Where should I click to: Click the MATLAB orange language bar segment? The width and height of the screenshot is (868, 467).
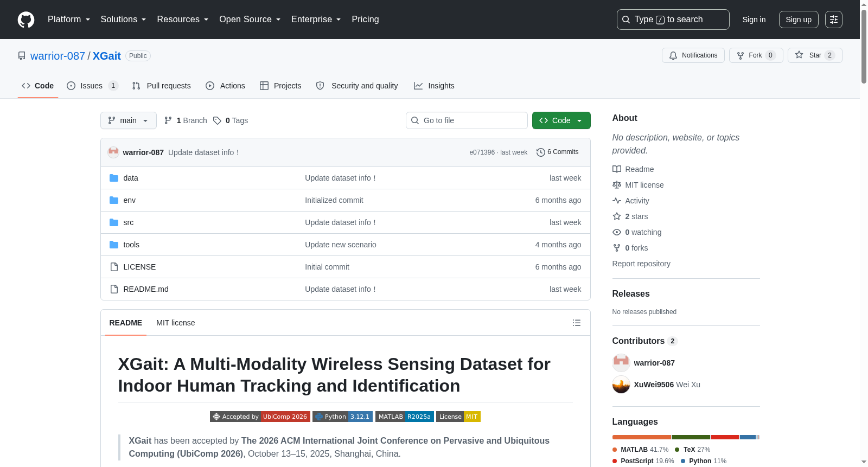click(642, 437)
